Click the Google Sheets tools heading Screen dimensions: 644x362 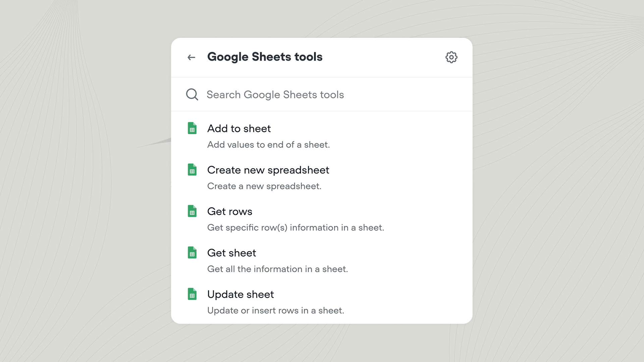pyautogui.click(x=265, y=57)
